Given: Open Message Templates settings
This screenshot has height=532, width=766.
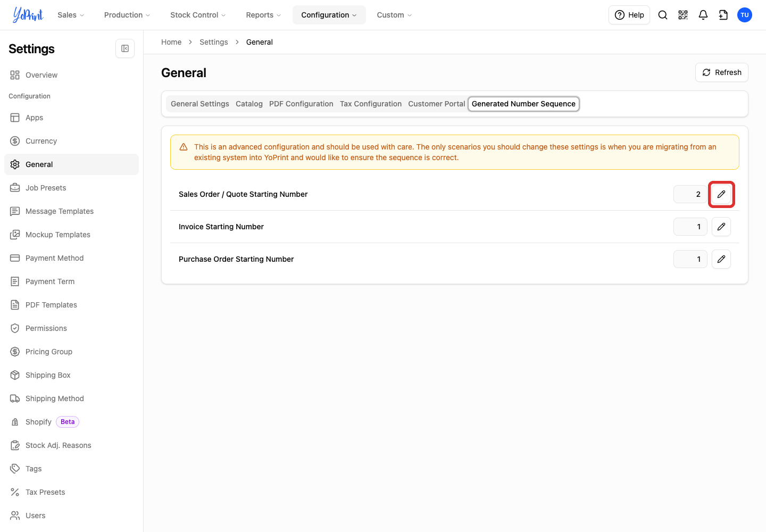Looking at the screenshot, I should coord(71,211).
